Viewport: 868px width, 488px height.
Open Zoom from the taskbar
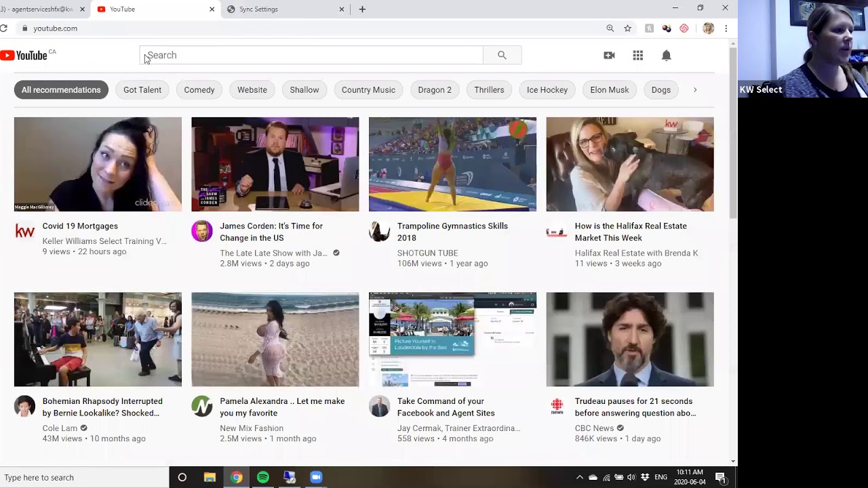pos(316,477)
